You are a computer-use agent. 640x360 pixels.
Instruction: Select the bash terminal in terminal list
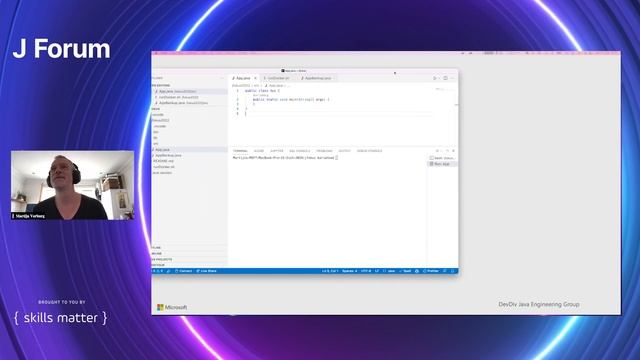[x=442, y=158]
